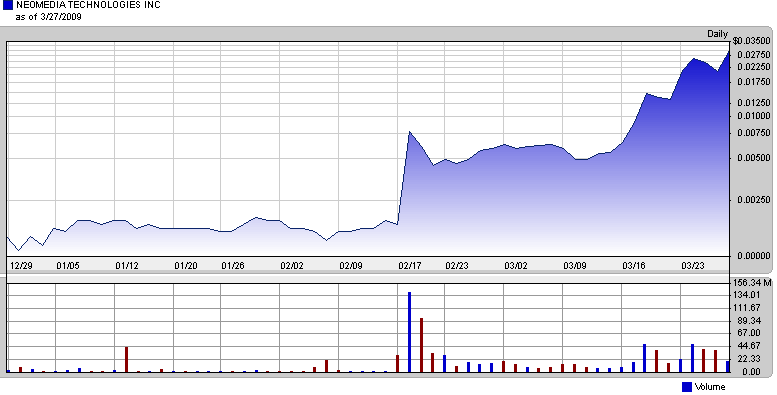Click the 67.00 volume axis label

pyautogui.click(x=749, y=333)
